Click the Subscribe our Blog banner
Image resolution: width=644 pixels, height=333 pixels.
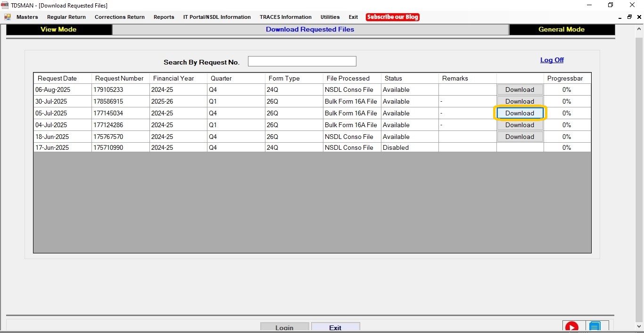[x=392, y=17]
